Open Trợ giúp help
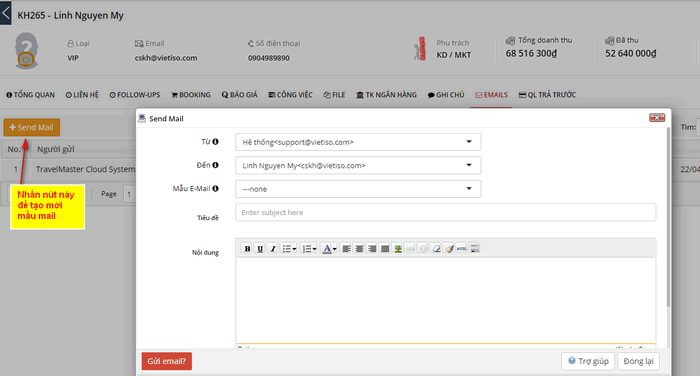 (x=588, y=361)
